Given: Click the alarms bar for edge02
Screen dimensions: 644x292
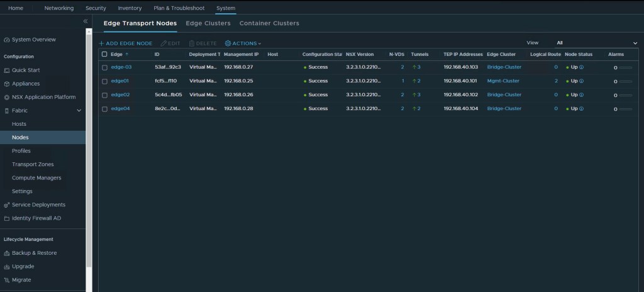Looking at the screenshot, I should pos(625,95).
